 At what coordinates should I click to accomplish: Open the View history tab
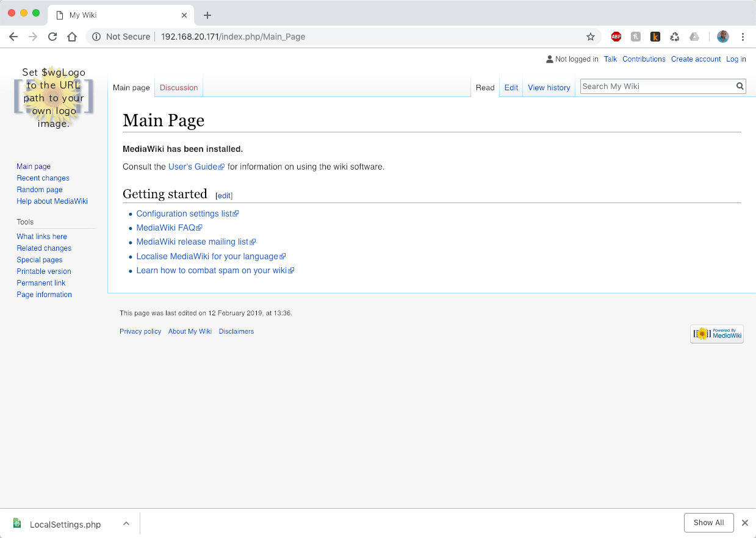coord(549,88)
